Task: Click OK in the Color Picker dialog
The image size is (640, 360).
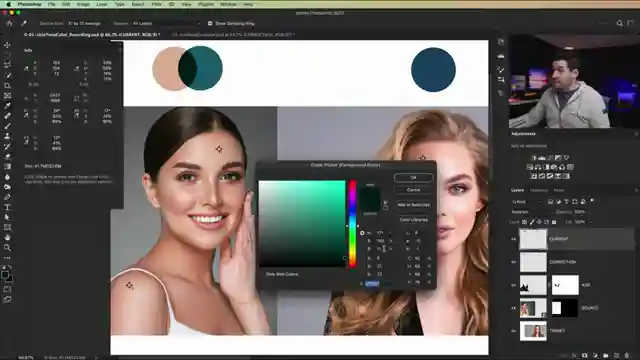Action: pos(413,178)
